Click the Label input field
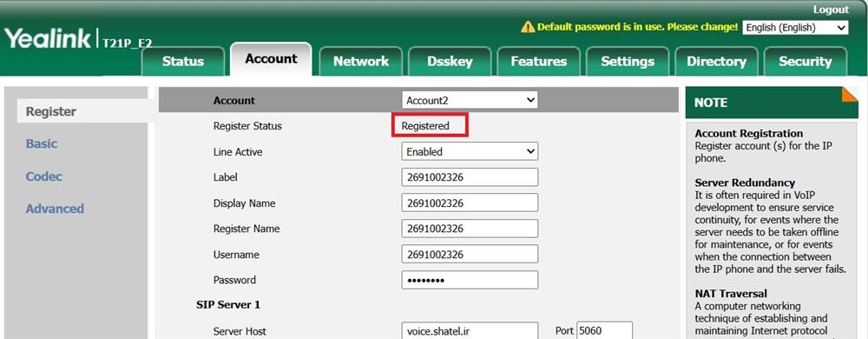 470,177
